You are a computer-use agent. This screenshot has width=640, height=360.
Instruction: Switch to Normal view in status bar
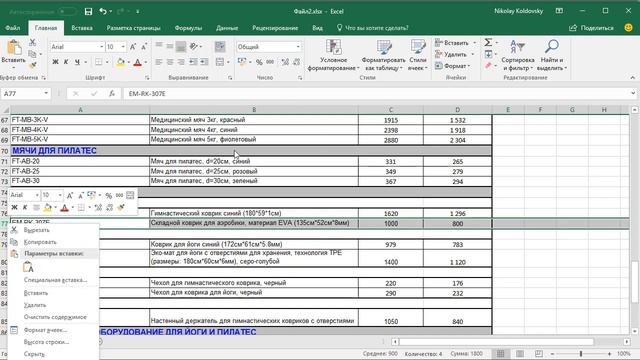(500, 353)
